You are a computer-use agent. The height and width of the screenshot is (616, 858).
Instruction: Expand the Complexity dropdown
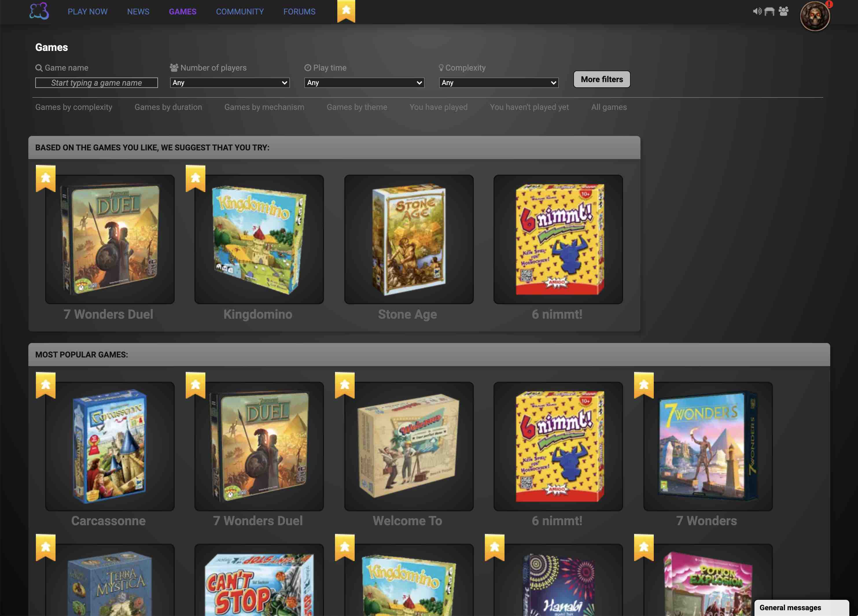tap(499, 83)
